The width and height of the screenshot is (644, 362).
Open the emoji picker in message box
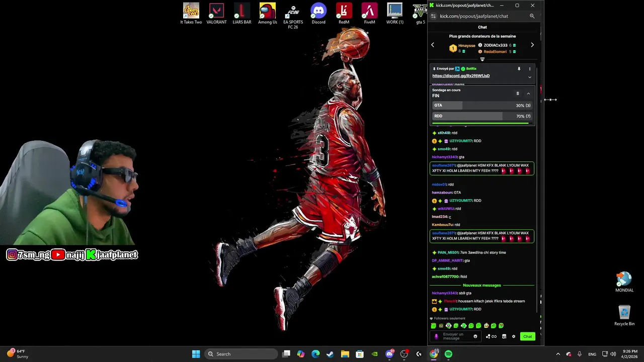tap(475, 336)
